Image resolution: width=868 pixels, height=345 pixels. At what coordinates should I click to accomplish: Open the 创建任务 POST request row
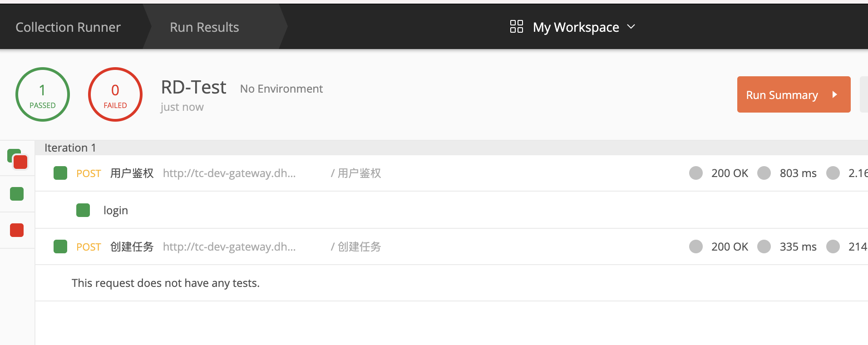click(x=452, y=246)
